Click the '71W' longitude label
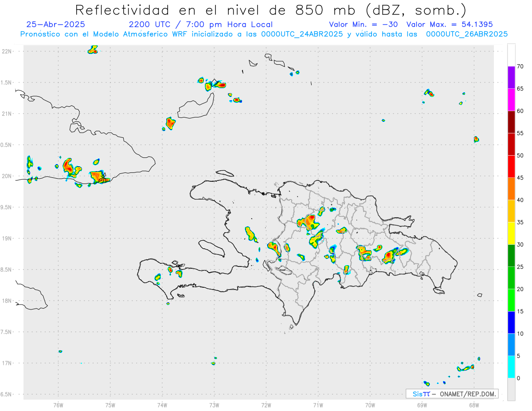 click(x=318, y=404)
